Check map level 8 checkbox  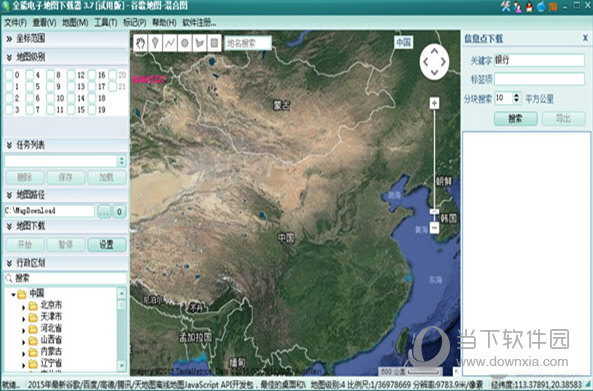(50, 75)
